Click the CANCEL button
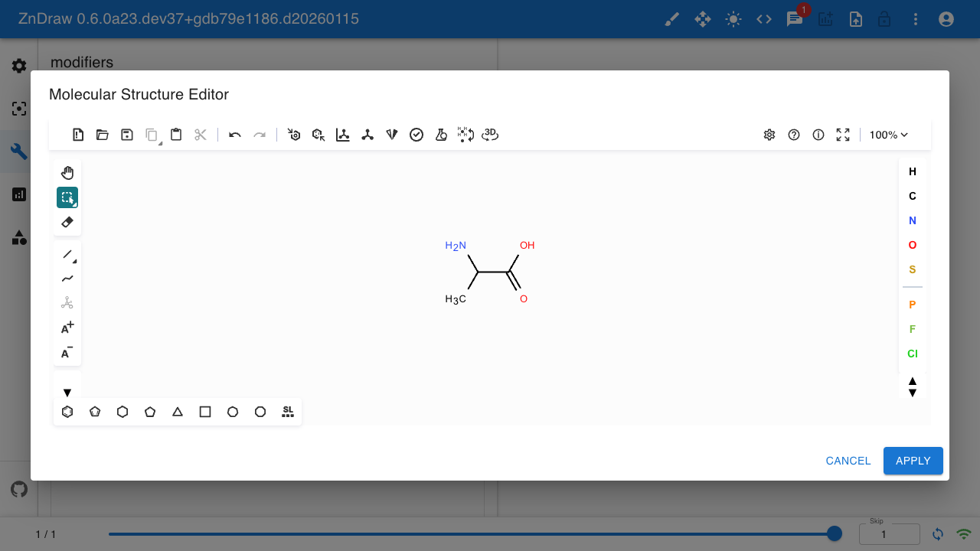The height and width of the screenshot is (551, 980). 848,461
